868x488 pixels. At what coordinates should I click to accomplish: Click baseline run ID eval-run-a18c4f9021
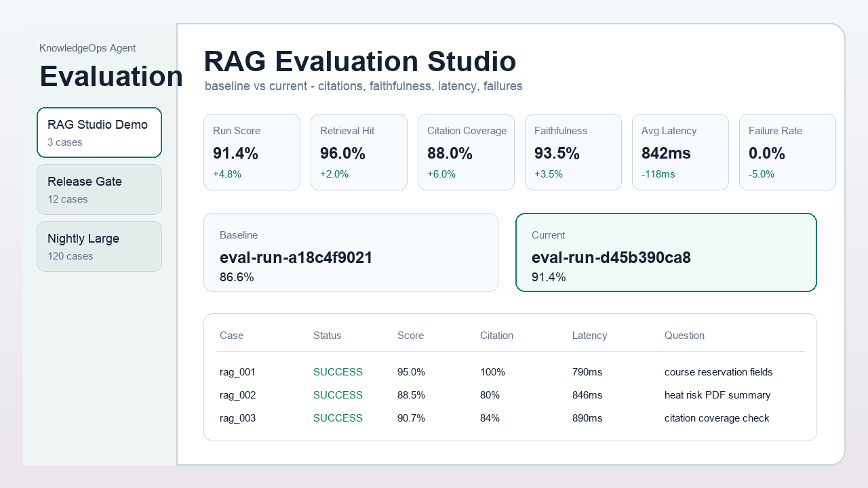coord(296,258)
